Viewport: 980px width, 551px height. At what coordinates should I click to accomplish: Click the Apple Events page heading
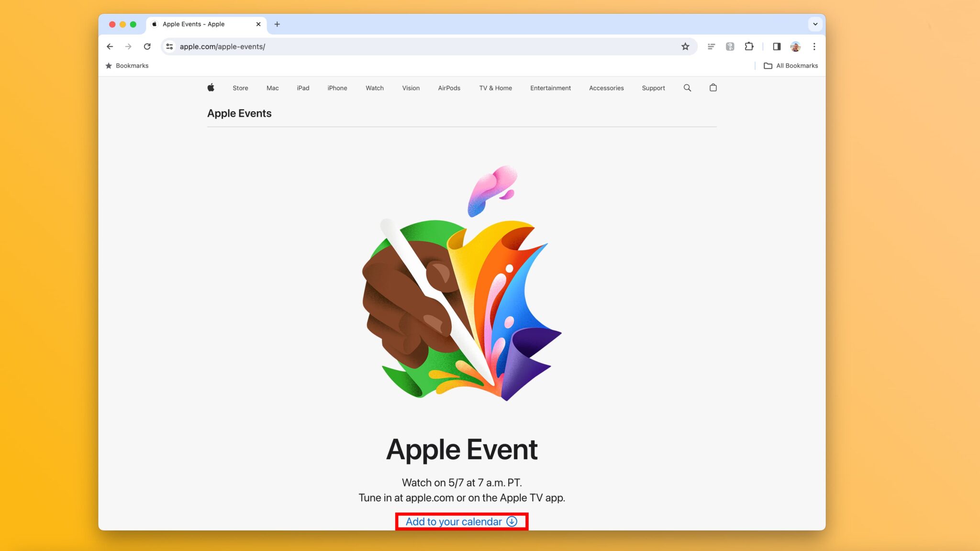click(x=239, y=113)
